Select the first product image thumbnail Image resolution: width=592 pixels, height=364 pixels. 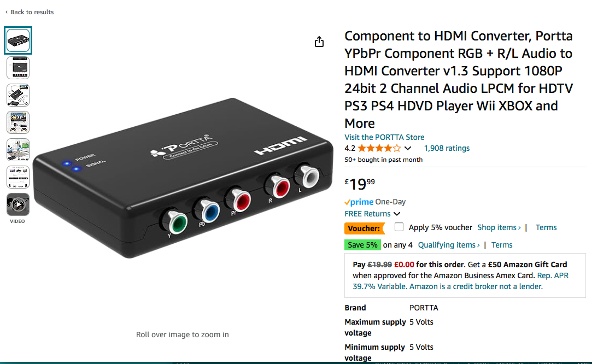[17, 40]
